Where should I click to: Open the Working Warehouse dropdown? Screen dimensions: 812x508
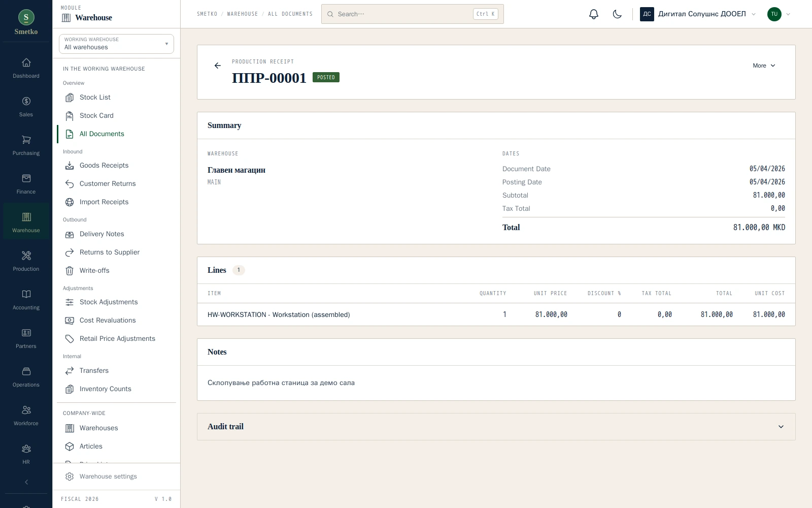(116, 44)
